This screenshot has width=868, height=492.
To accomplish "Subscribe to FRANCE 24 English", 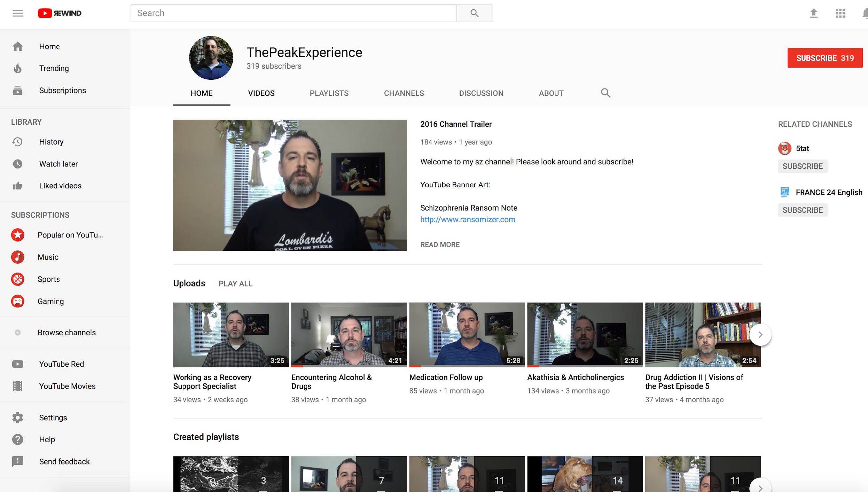I will pos(803,210).
